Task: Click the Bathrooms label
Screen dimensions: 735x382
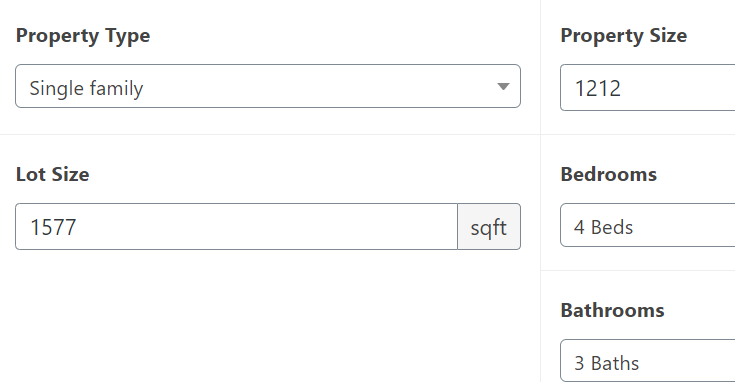Action: [612, 310]
